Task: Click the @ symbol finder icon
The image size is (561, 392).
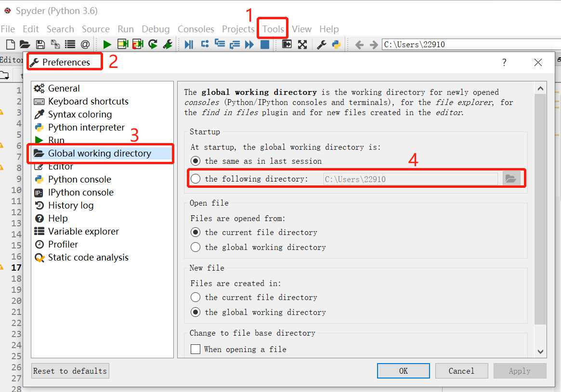Action: (85, 44)
